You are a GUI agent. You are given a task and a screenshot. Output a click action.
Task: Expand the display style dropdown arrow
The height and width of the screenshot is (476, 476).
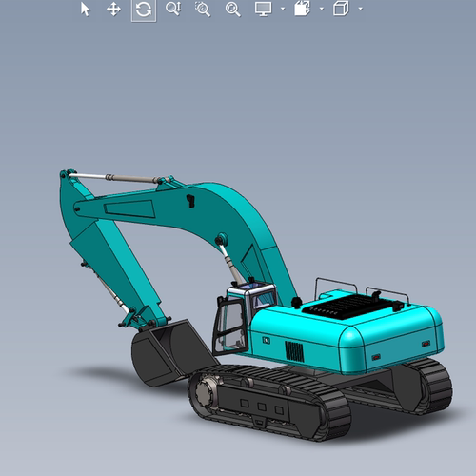tap(283, 9)
